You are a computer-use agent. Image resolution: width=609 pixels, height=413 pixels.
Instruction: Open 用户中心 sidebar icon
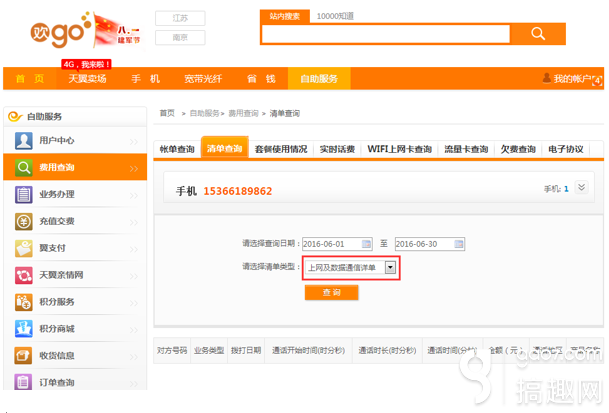tap(24, 141)
